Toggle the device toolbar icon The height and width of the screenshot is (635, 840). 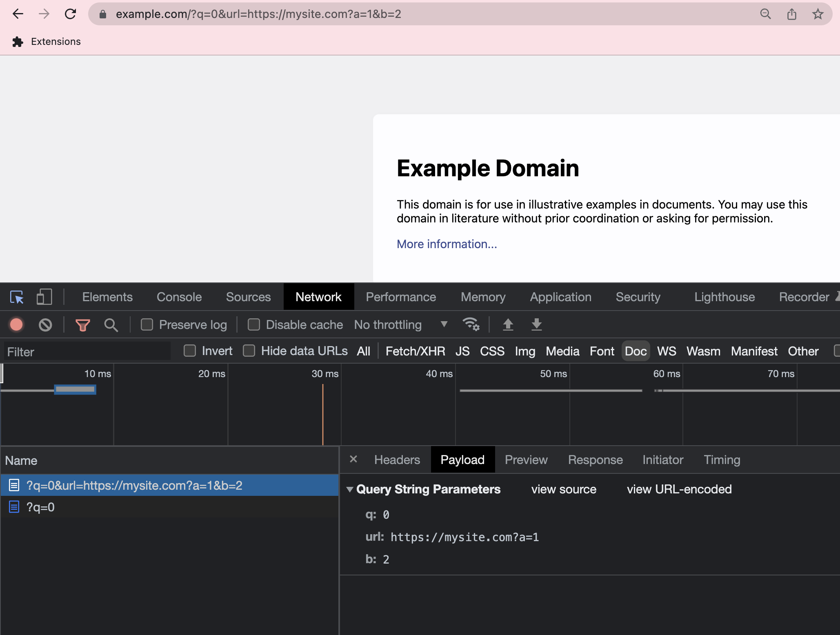click(44, 297)
